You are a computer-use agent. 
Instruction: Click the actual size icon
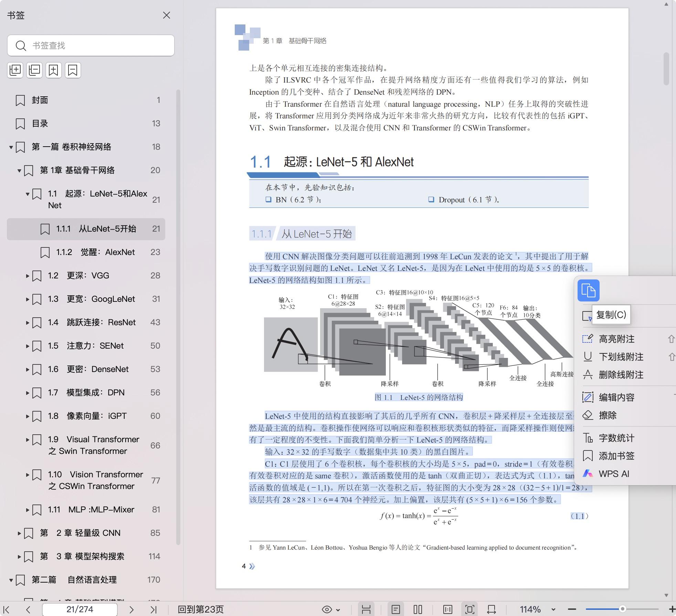(x=448, y=609)
